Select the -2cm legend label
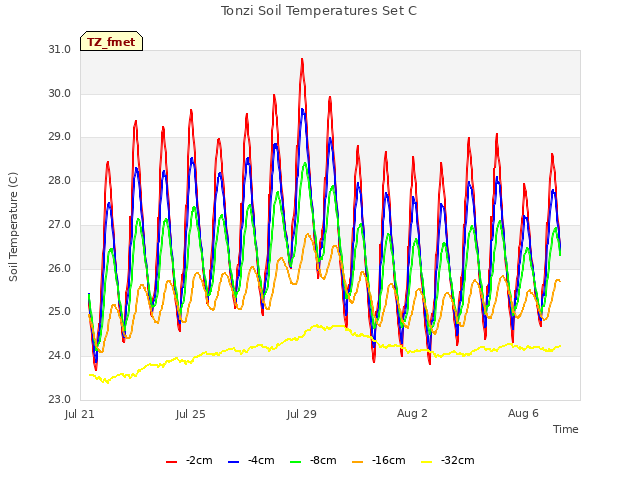 pyautogui.click(x=199, y=460)
